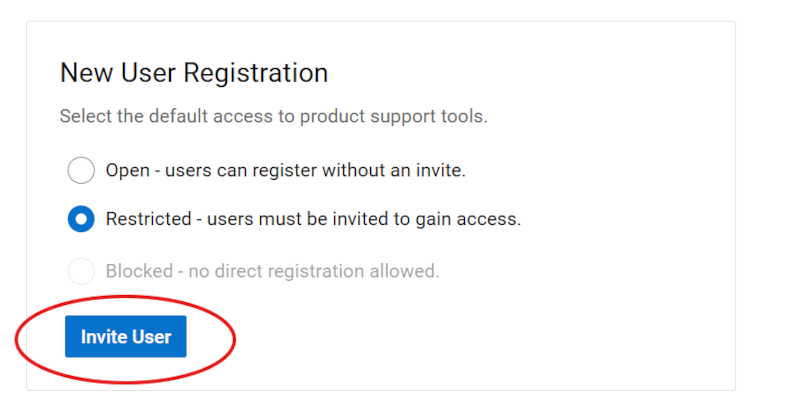The image size is (800, 418).
Task: Click the word 'New' in the heading
Action: tap(86, 72)
